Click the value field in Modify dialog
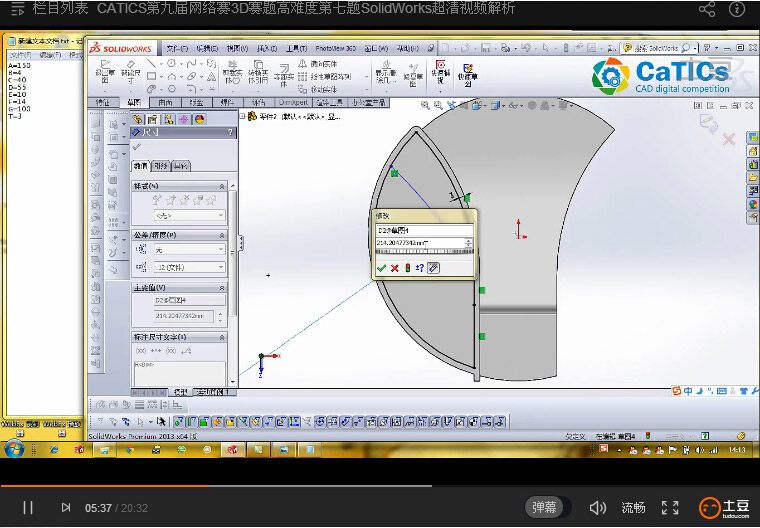 (x=420, y=242)
